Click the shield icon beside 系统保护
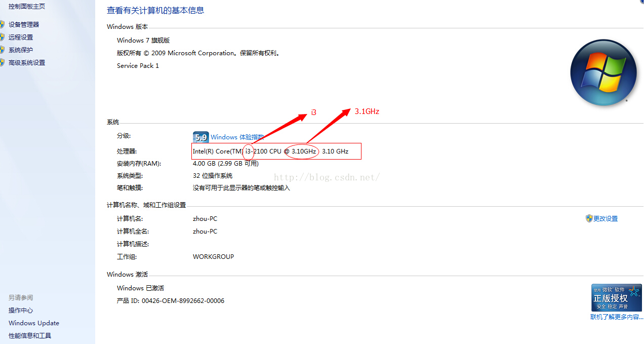Image resolution: width=644 pixels, height=344 pixels. coord(2,50)
